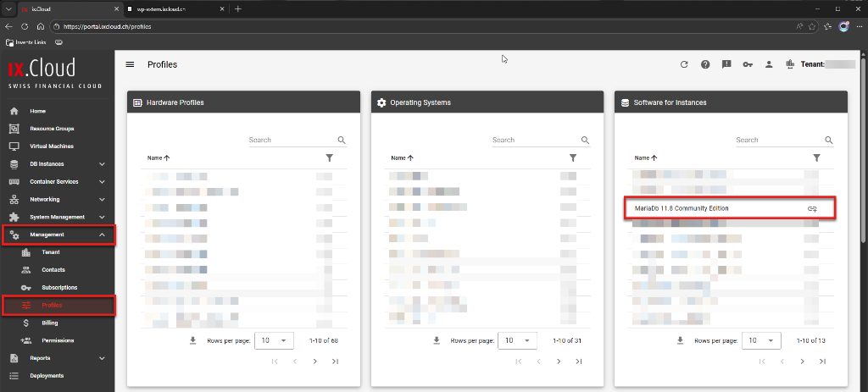The image size is (868, 392).
Task: Click search magnifier in Operating Systems
Action: (585, 141)
